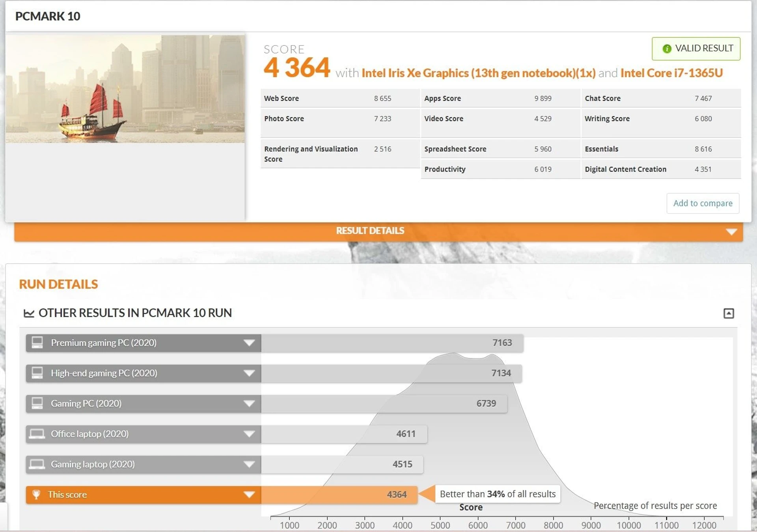757x532 pixels.
Task: Expand This score dropdown arrow
Action: click(x=249, y=495)
